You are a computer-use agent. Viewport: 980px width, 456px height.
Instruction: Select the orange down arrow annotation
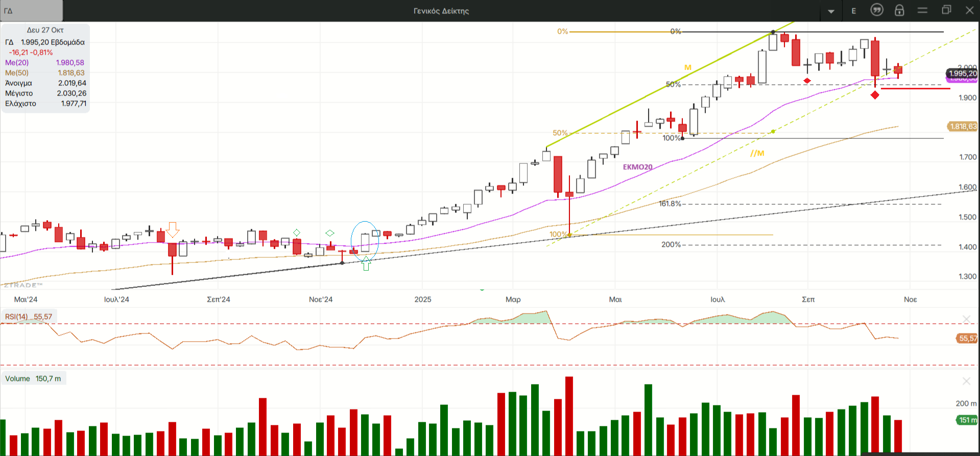173,230
